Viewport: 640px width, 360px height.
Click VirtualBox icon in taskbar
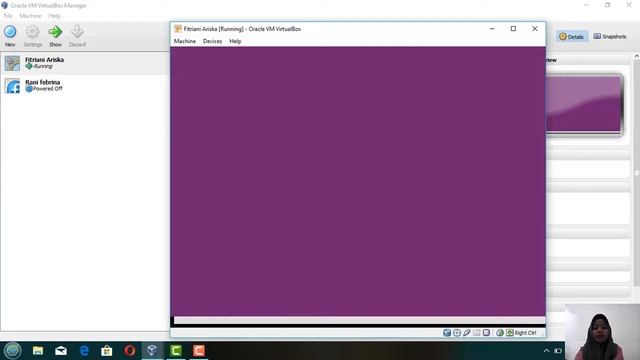pos(152,351)
